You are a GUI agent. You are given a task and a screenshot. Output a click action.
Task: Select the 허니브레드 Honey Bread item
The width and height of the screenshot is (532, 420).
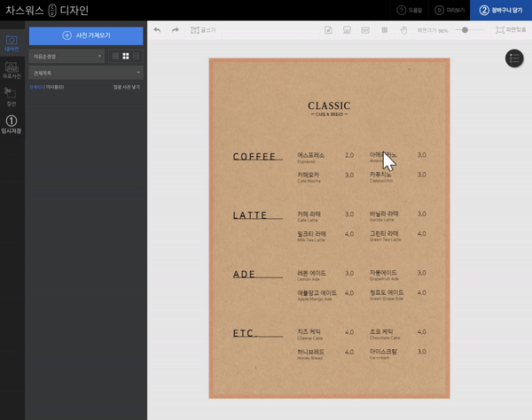(x=311, y=354)
